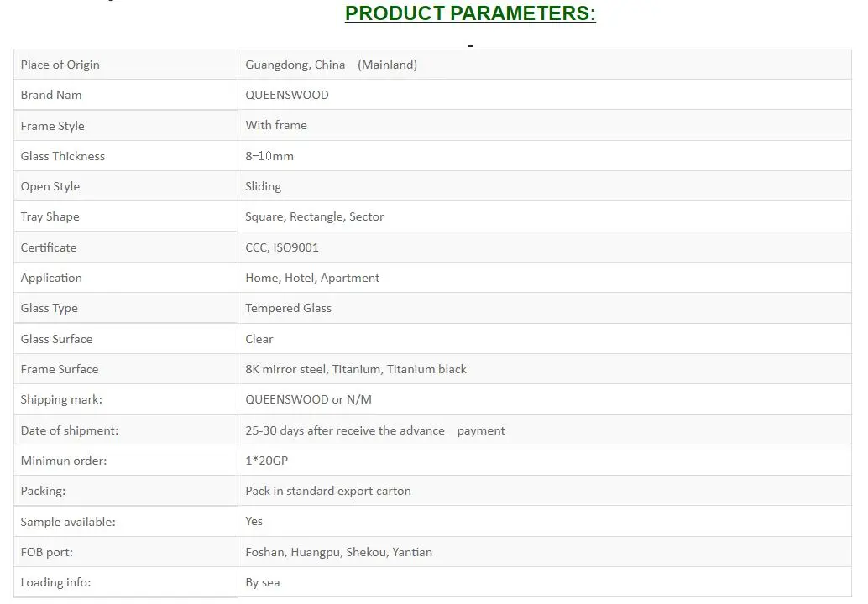Click the Frame Style row label
The width and height of the screenshot is (868, 604).
point(53,126)
